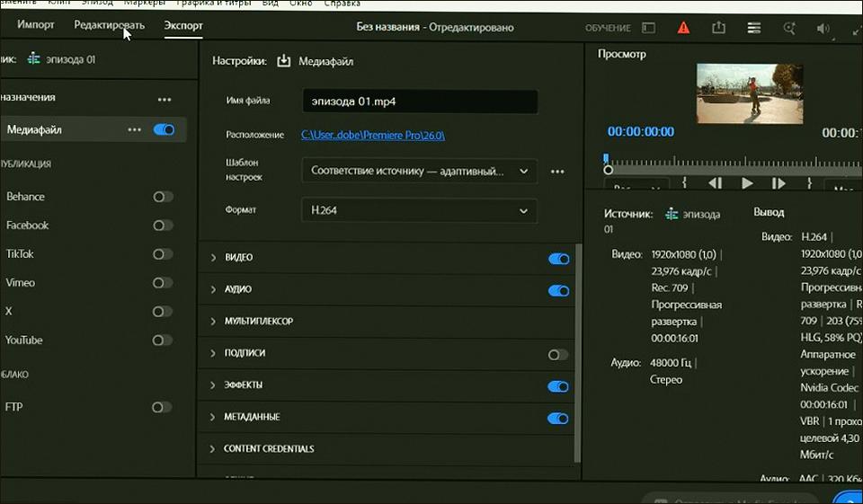This screenshot has height=504, width=863.
Task: Select the Экспорт tab
Action: (183, 25)
